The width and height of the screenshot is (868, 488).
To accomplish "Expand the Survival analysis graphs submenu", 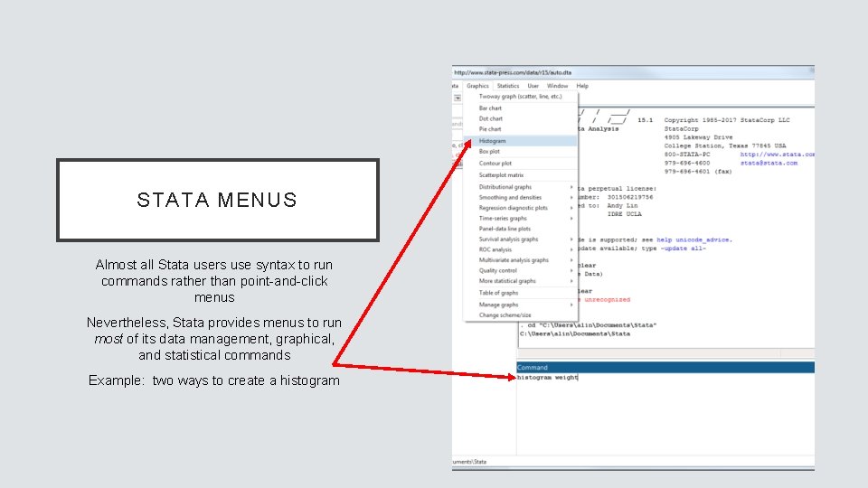I will point(520,239).
